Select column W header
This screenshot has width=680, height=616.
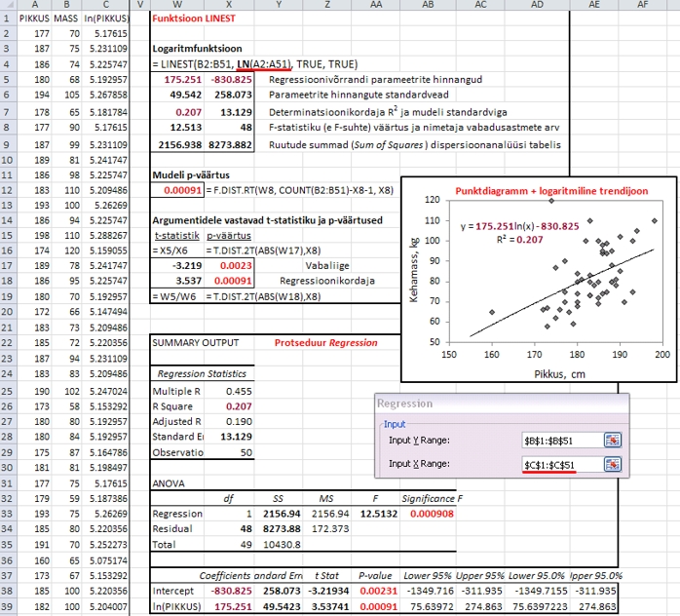click(177, 5)
